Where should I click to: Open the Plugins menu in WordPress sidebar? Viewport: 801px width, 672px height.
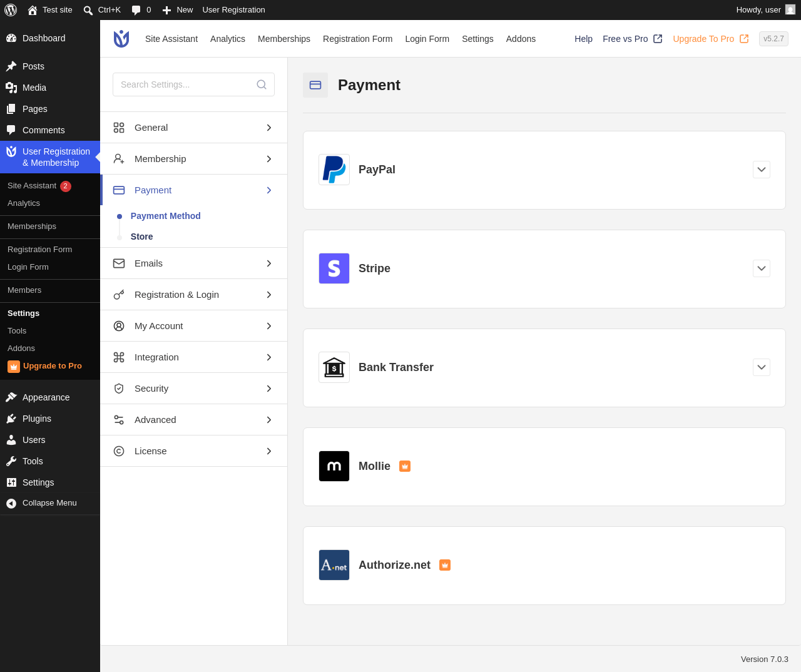pos(50,419)
